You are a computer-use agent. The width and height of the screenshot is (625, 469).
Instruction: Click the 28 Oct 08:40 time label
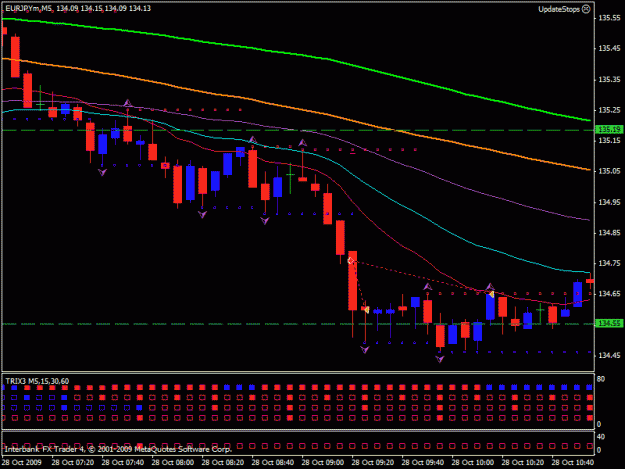[x=273, y=462]
